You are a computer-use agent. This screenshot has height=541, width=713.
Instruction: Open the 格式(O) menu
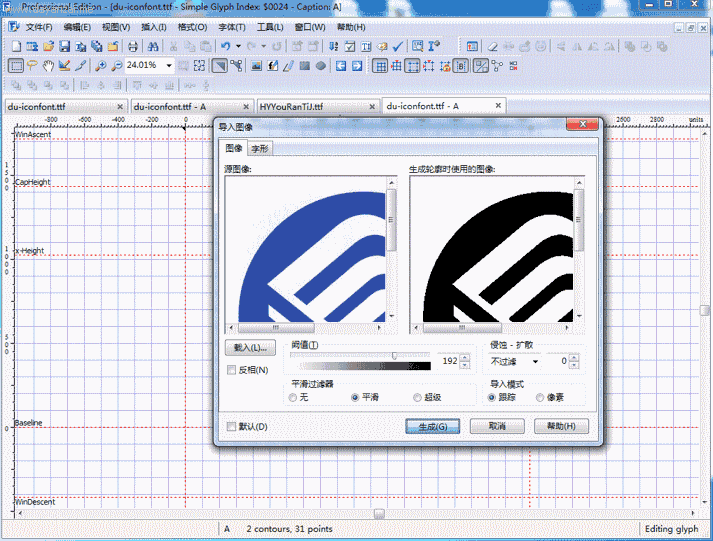192,27
